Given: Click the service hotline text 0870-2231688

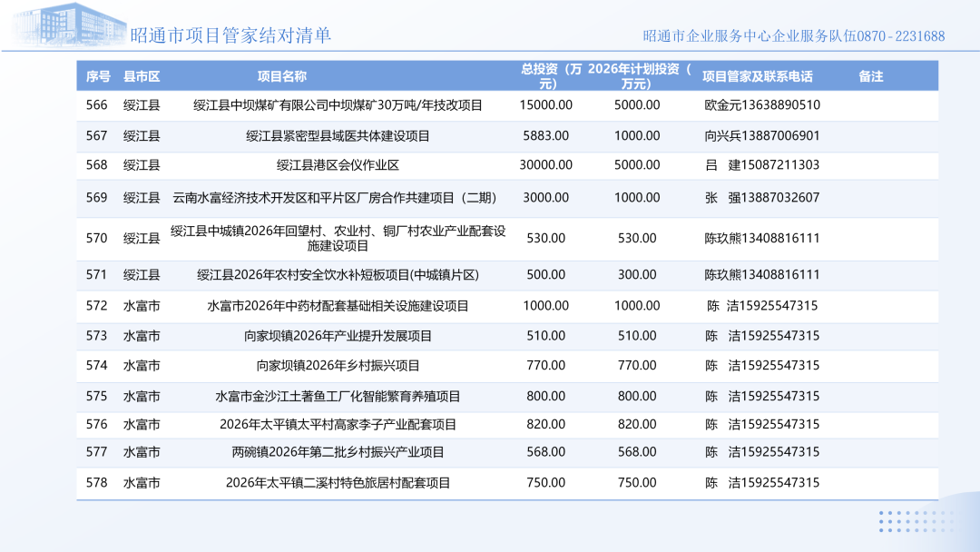Looking at the screenshot, I should coord(901,36).
